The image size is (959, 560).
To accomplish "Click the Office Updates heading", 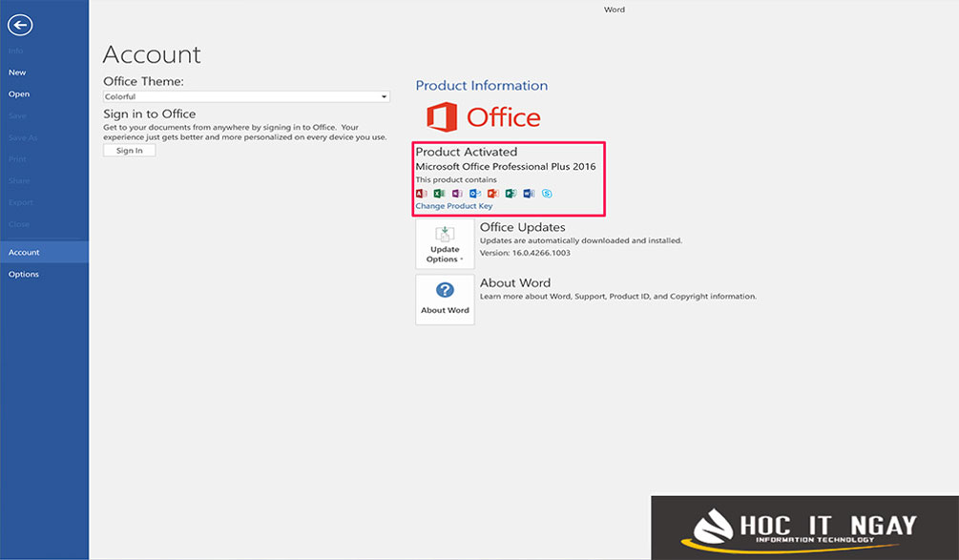I will [x=522, y=227].
